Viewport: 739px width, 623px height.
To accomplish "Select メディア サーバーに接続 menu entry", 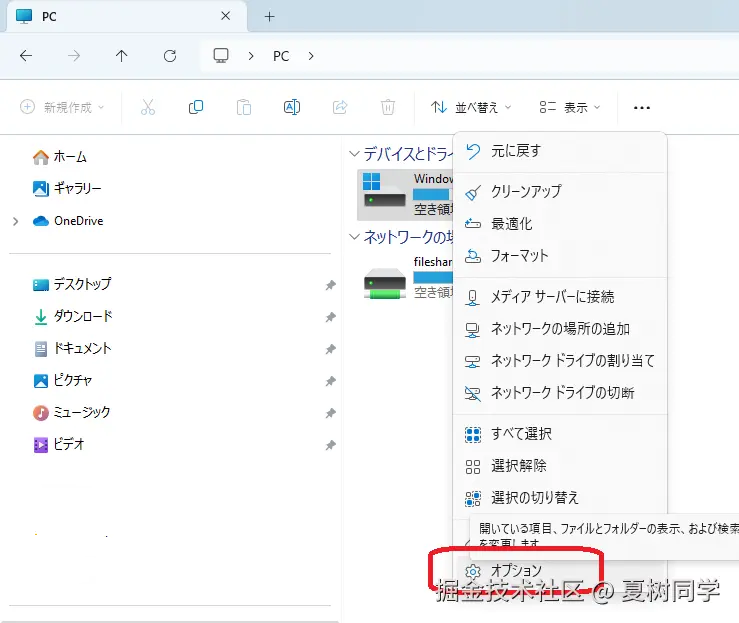I will 560,297.
